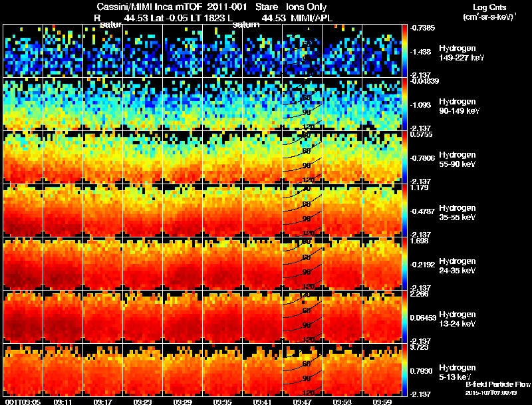Click the 'saturn' marker above the 03:41 column
This screenshot has height=405, width=532.
point(245,25)
